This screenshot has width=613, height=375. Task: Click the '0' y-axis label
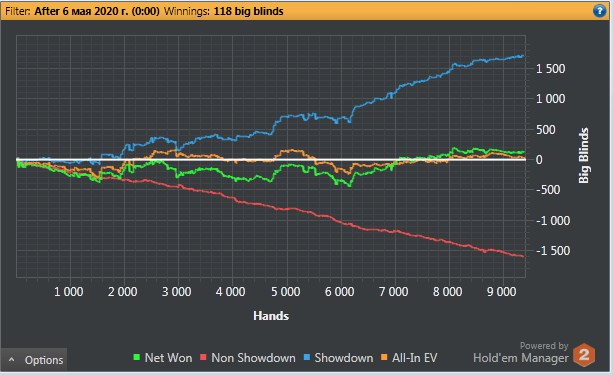tap(539, 160)
